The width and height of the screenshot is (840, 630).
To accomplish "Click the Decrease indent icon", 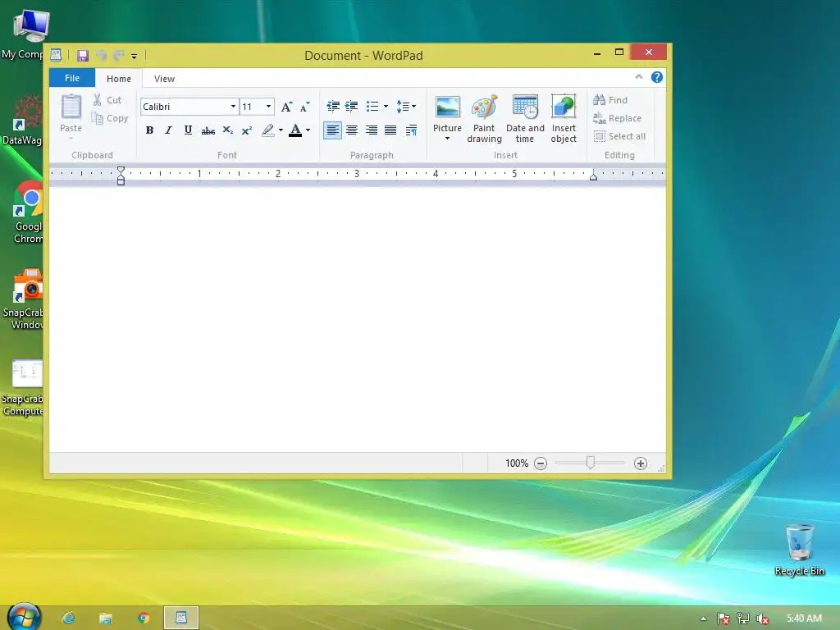I will pos(333,106).
